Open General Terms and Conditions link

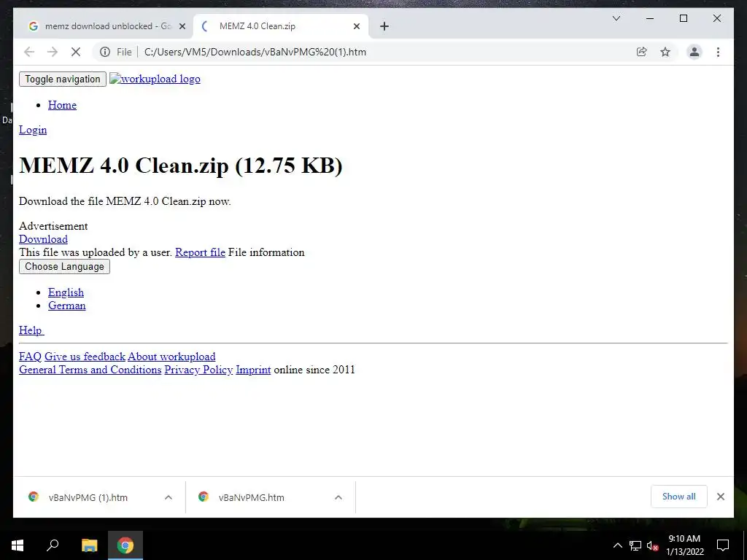[90, 370]
